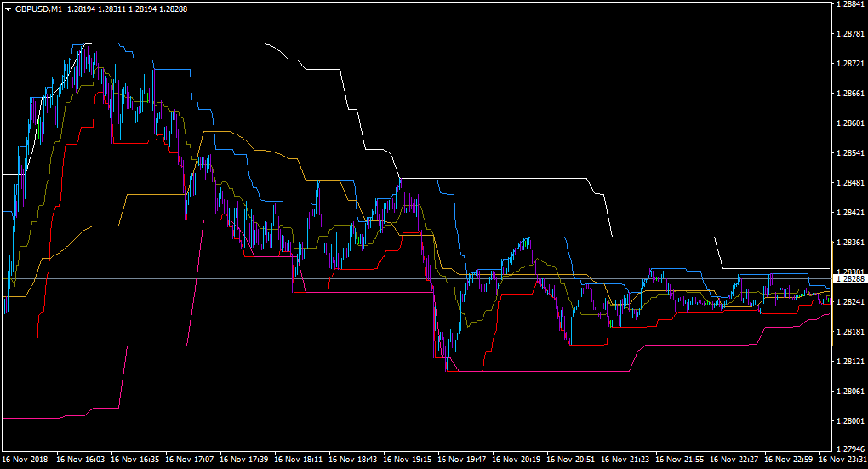Click price scale value 1.28001
Screen dimensions: 868x469
850,421
